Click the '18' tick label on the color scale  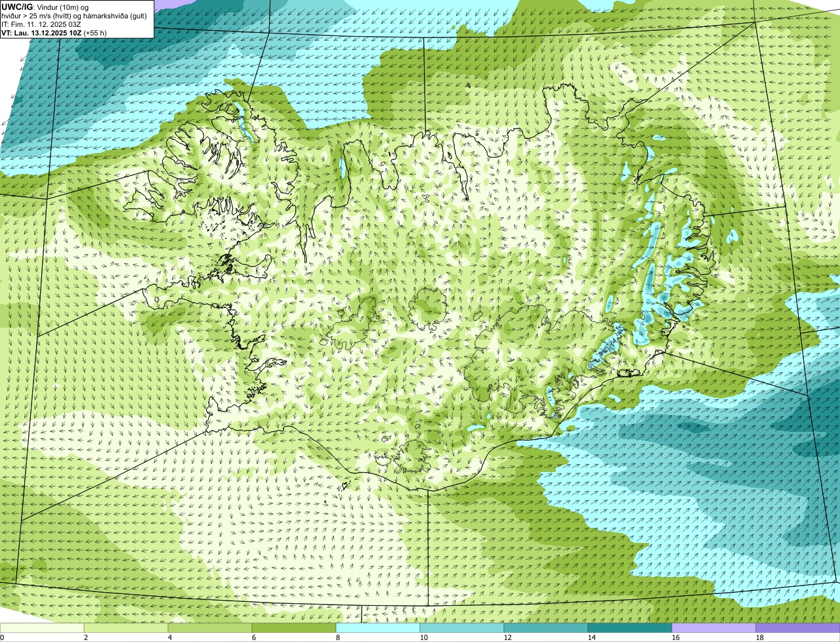pyautogui.click(x=760, y=637)
